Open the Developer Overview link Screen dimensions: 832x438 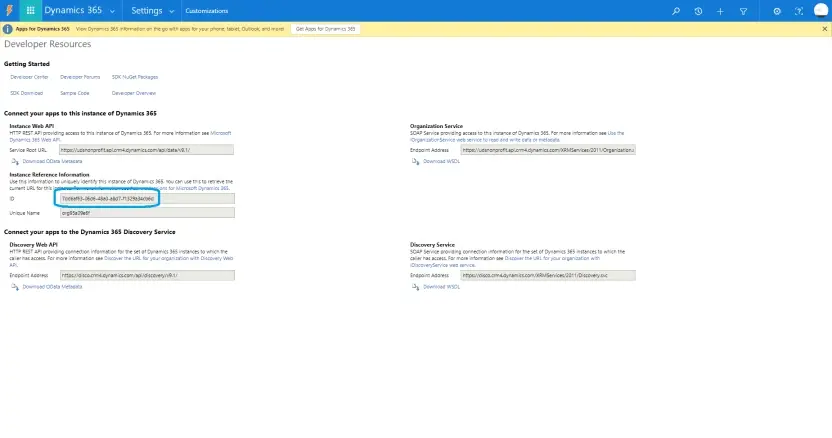coord(134,93)
